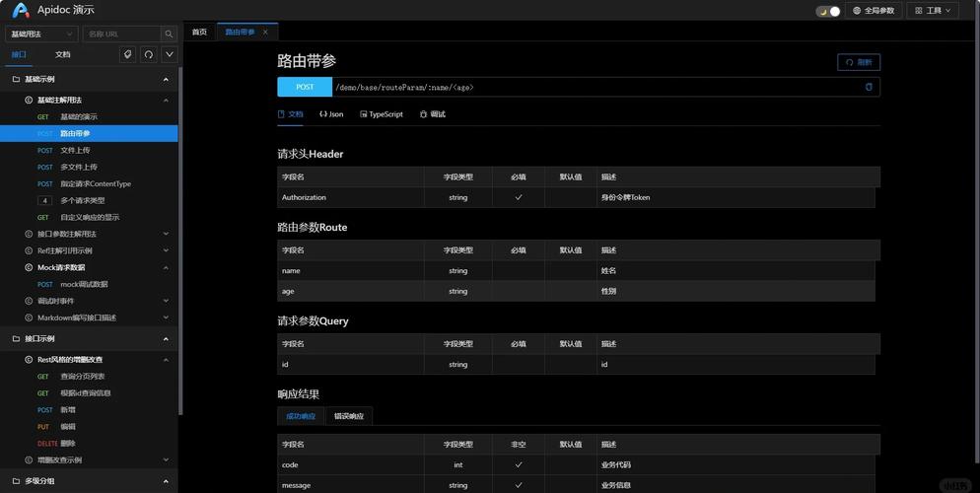
Task: Click the route URL /demo/base/routeParam text
Action: pyautogui.click(x=404, y=88)
